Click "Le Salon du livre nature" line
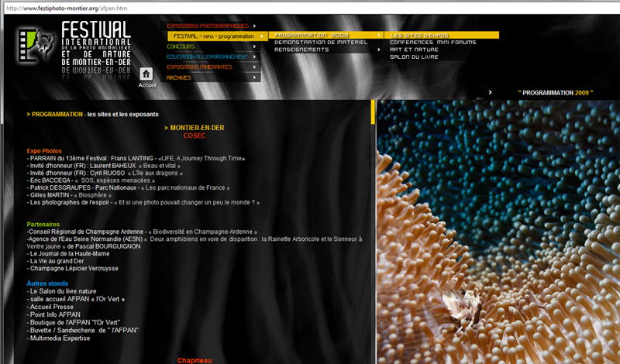The height and width of the screenshot is (364, 620). coord(62,291)
